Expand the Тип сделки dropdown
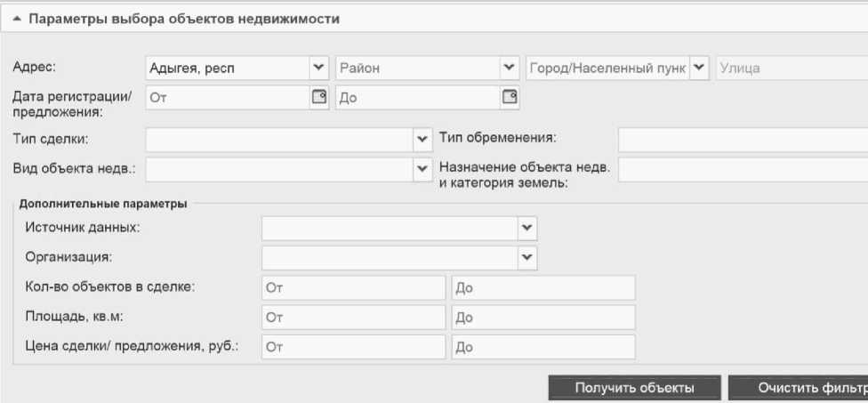The height and width of the screenshot is (403, 868). [x=422, y=139]
